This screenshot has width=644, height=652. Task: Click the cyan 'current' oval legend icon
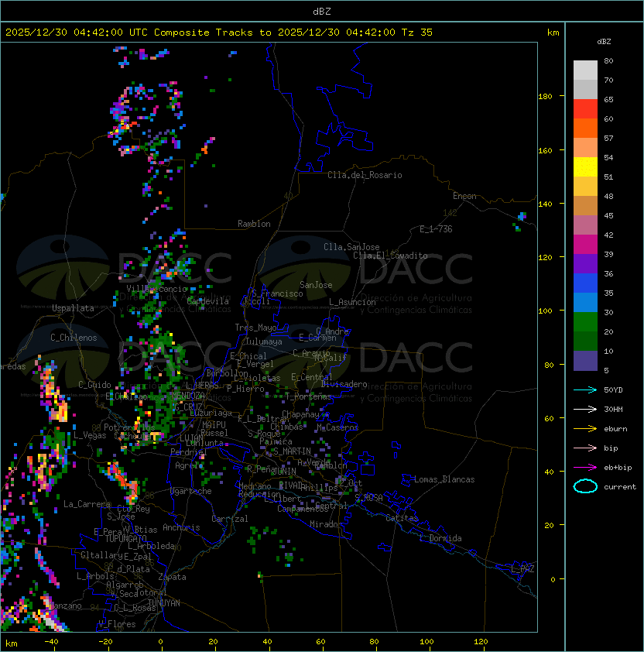[585, 486]
